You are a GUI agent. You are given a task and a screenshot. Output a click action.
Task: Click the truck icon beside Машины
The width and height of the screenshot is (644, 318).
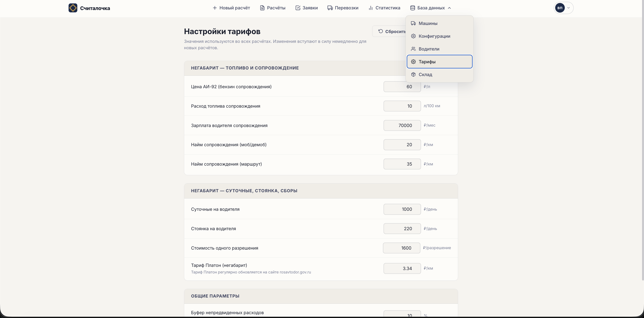click(413, 23)
